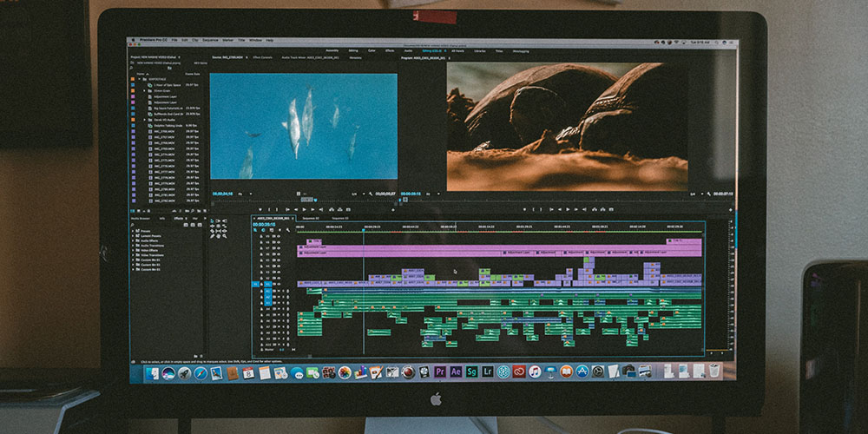Image resolution: width=868 pixels, height=434 pixels.
Task: Toggle V1 track output eye
Action: click(279, 284)
